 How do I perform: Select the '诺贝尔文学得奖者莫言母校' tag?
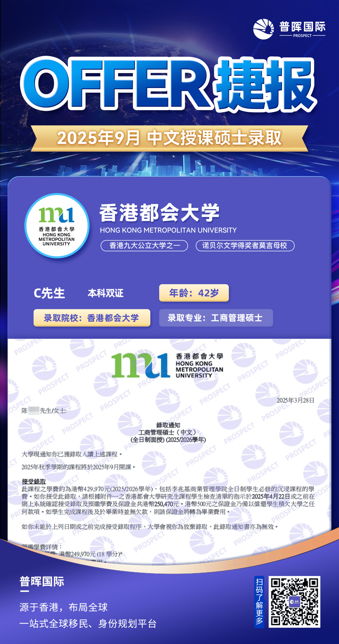[x=245, y=246]
